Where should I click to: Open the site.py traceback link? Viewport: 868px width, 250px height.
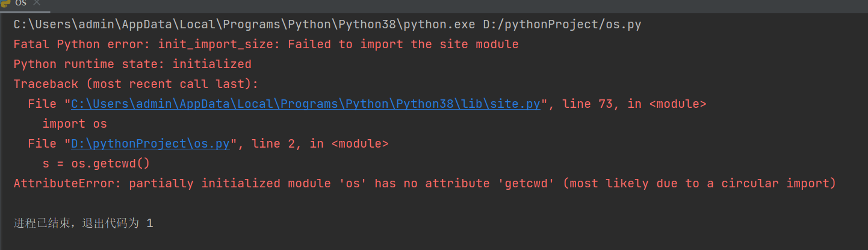pos(306,104)
